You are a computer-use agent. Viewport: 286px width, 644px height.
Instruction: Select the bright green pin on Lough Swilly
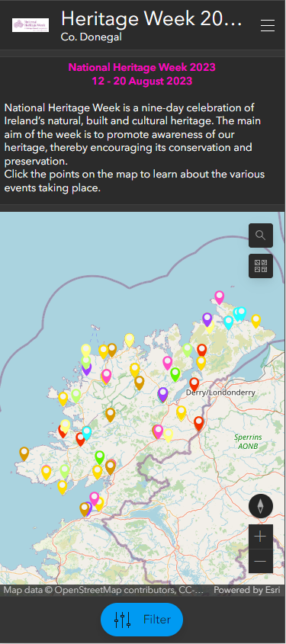[175, 374]
